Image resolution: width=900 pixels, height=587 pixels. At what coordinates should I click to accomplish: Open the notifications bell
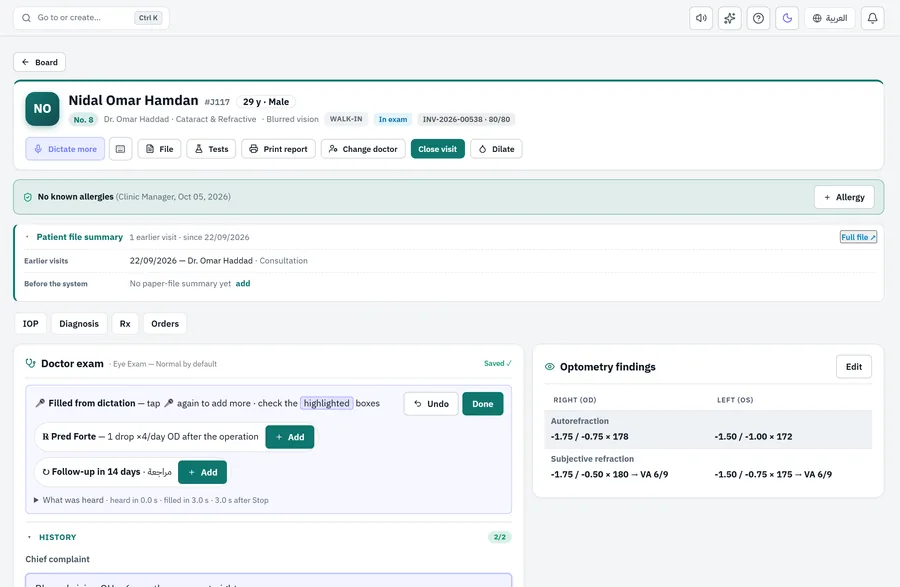click(x=872, y=18)
